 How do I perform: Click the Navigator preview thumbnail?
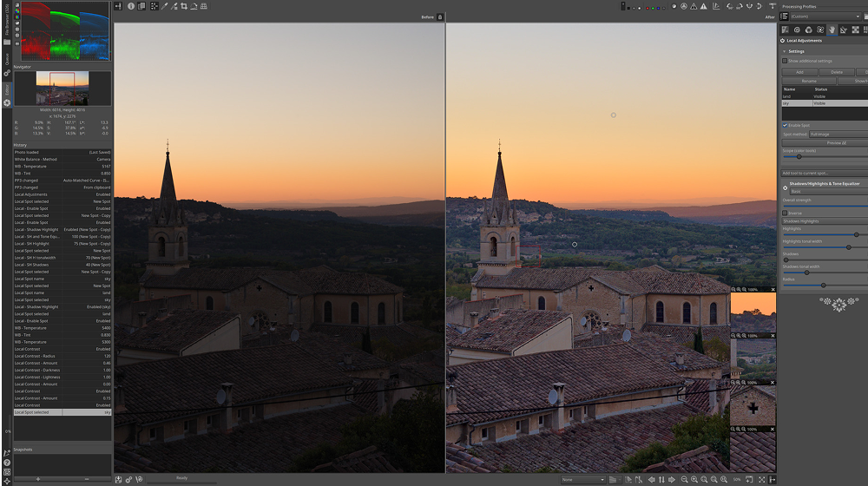pos(62,88)
